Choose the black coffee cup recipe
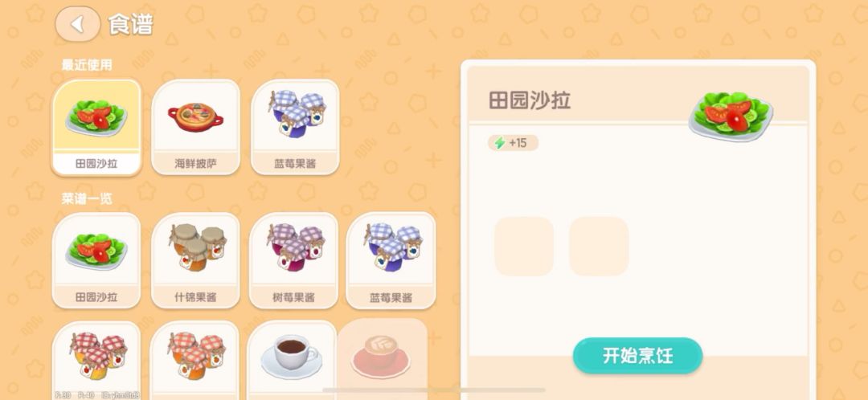Viewport: 868px width, 400px height. coord(292,360)
